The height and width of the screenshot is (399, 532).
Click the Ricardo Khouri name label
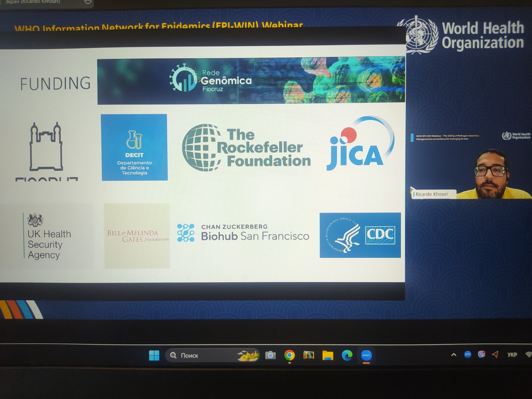click(x=432, y=194)
